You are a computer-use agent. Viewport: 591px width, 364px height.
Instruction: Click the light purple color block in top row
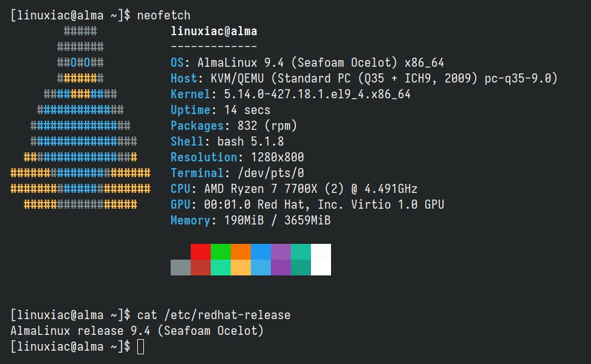[281, 252]
